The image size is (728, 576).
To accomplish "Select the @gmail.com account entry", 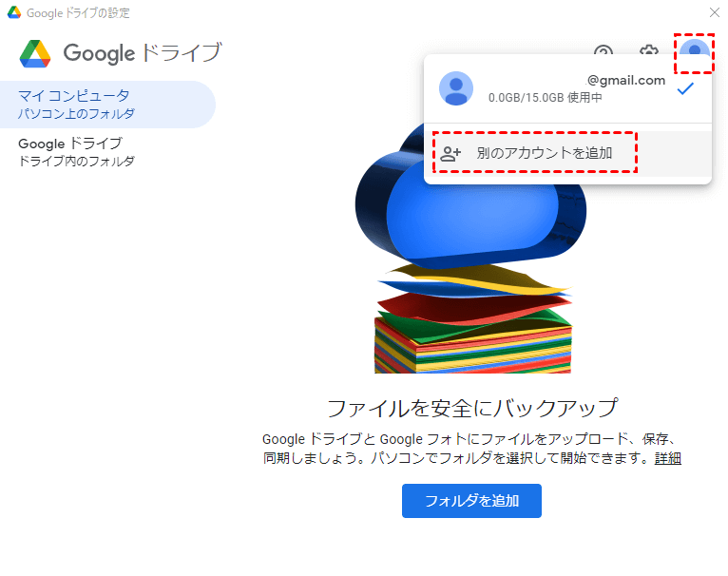I will (x=567, y=88).
